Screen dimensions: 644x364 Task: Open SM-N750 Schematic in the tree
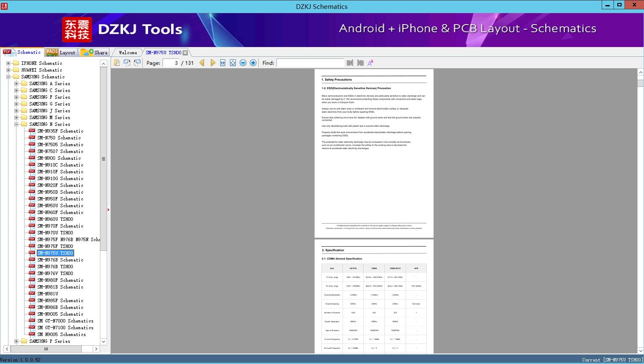click(59, 138)
